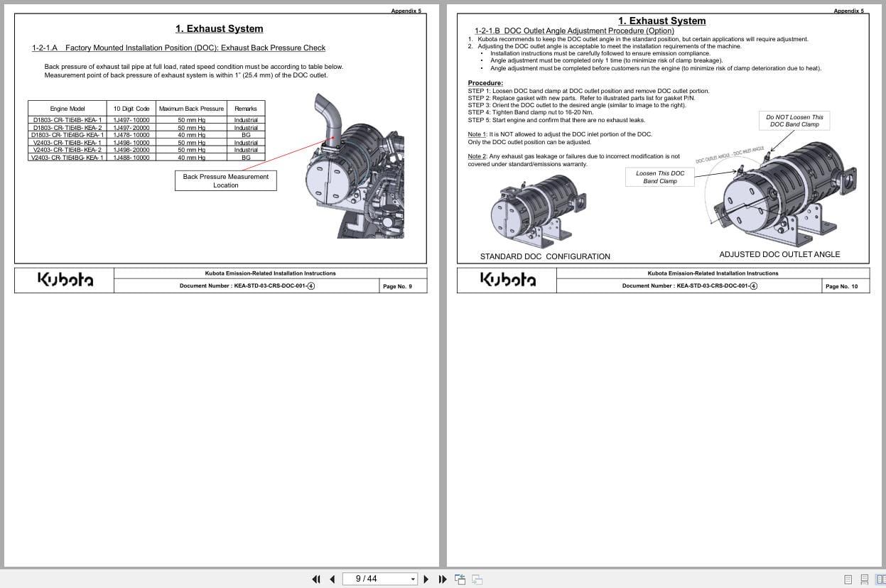Jump to the last page icon
886x588 pixels.
pyautogui.click(x=442, y=579)
